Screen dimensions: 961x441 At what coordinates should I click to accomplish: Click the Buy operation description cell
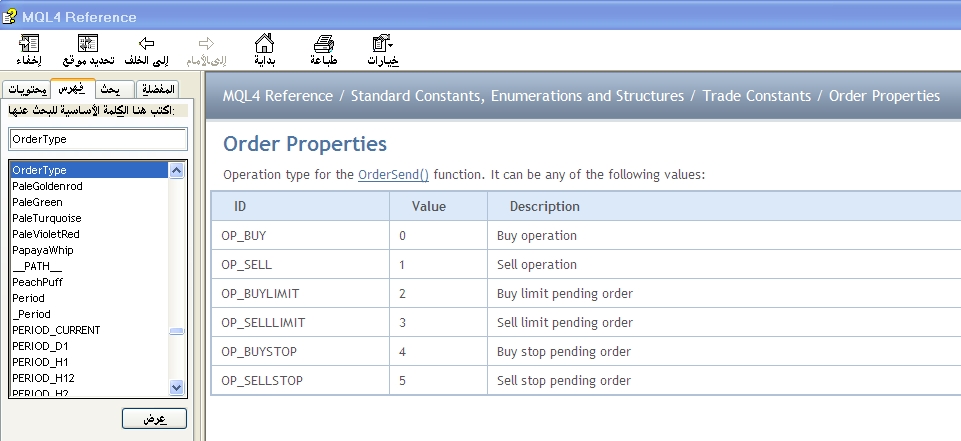(x=724, y=235)
